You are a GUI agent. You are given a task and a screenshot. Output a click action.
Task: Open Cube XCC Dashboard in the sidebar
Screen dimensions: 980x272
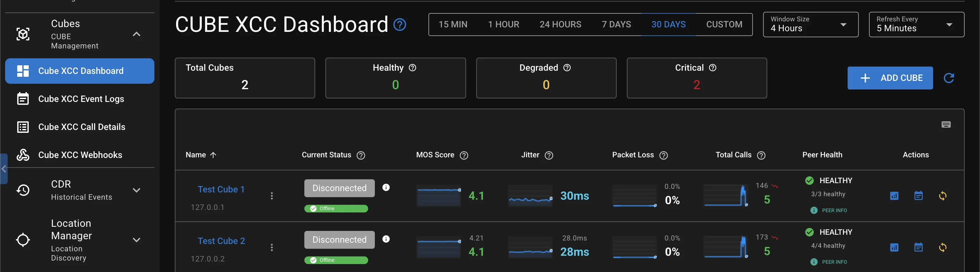click(79, 71)
